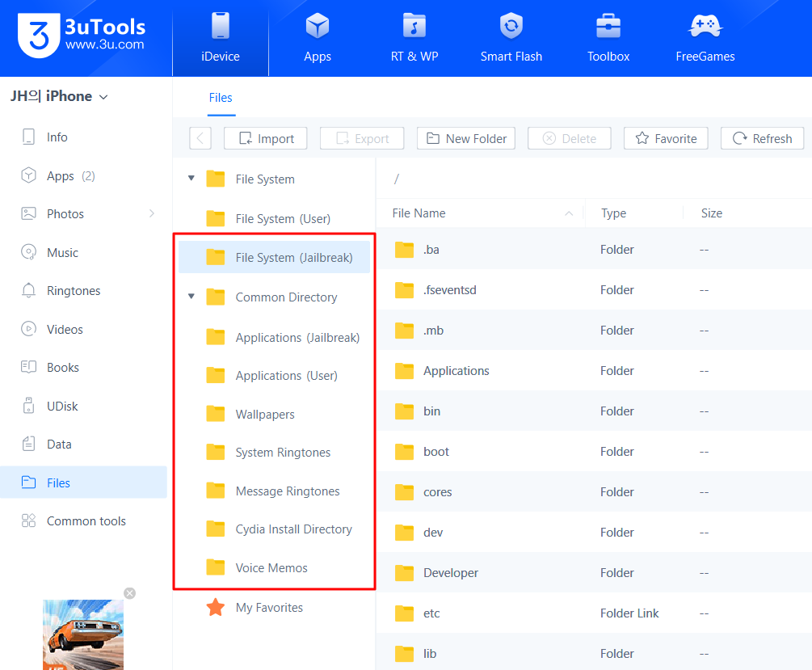Click the 3uTools logo

pyautogui.click(x=82, y=36)
